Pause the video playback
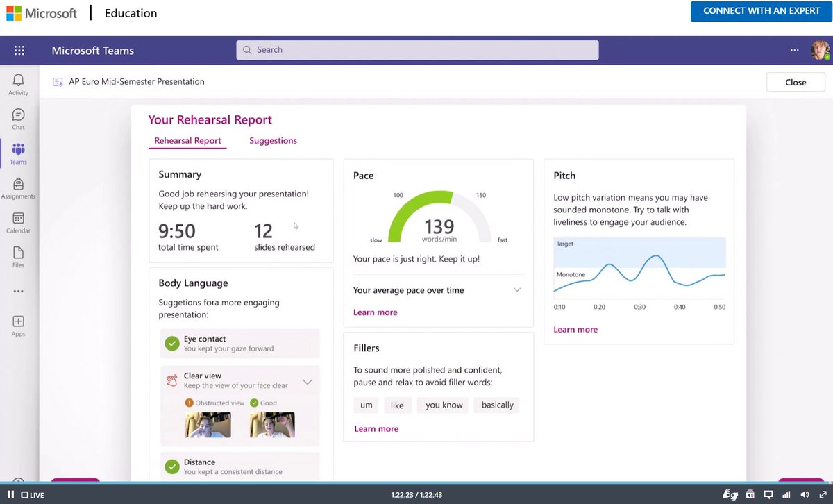 (11, 495)
